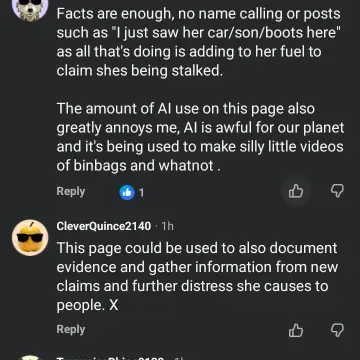Open CleverQuince2140's orange sunglasses avatar
This screenshot has height=360, width=360.
tap(30, 238)
